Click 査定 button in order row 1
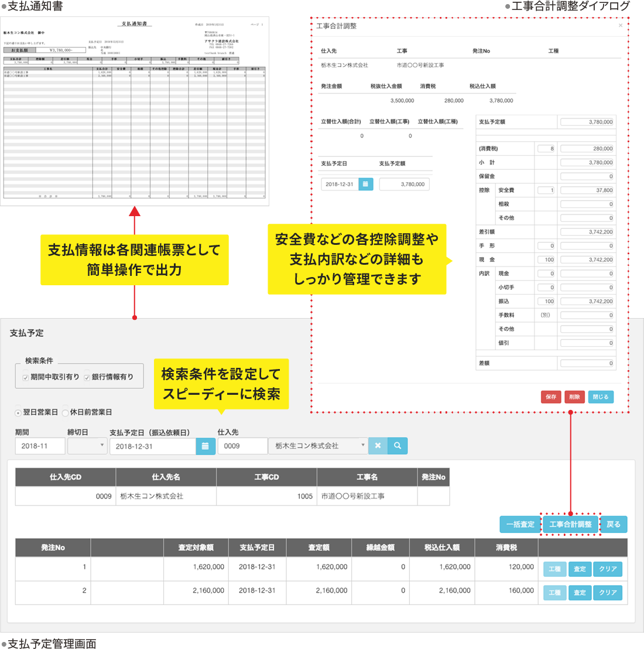The width and height of the screenshot is (644, 649). point(580,569)
